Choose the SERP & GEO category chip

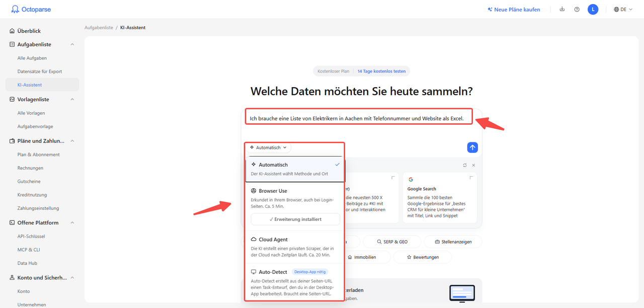[392, 242]
